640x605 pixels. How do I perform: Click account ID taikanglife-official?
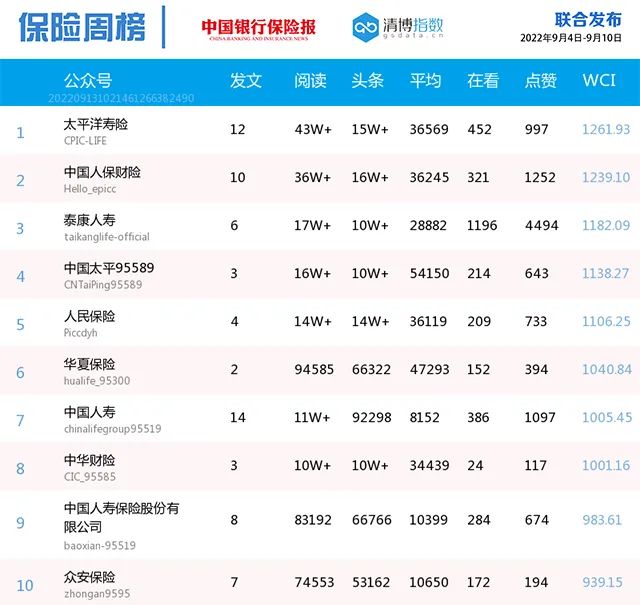coord(107,237)
